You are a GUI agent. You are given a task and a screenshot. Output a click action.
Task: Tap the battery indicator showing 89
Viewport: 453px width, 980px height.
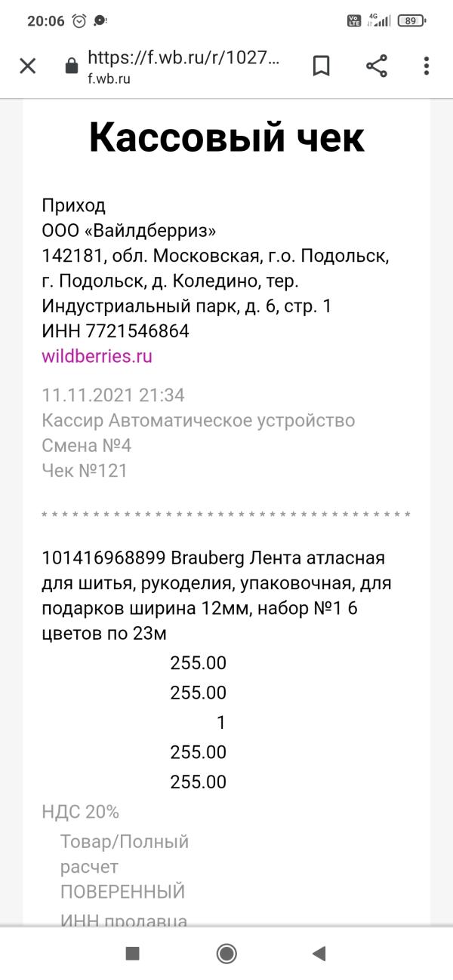[411, 21]
